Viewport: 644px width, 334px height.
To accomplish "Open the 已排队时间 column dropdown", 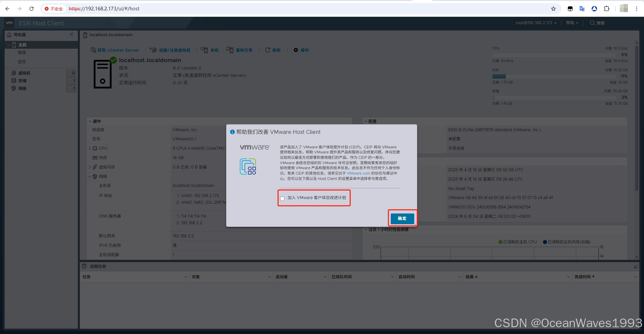I will (392, 277).
